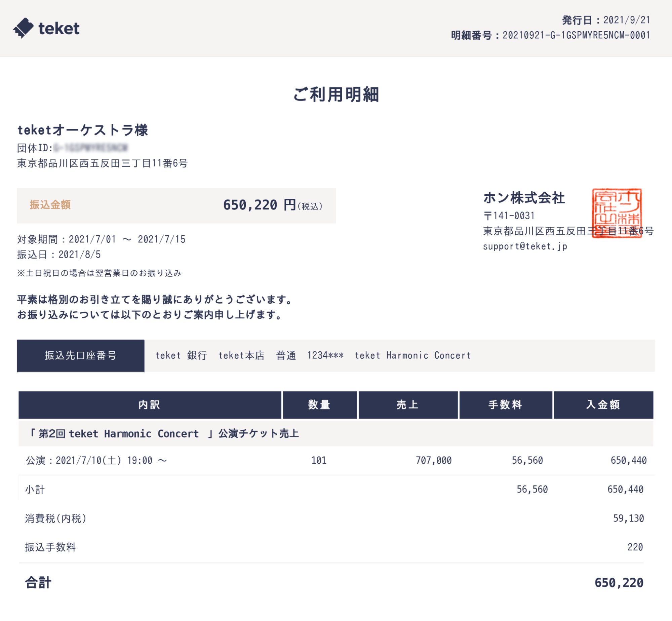Select the teketオーケストラ様 recipient name
This screenshot has width=672, height=621.
83,130
